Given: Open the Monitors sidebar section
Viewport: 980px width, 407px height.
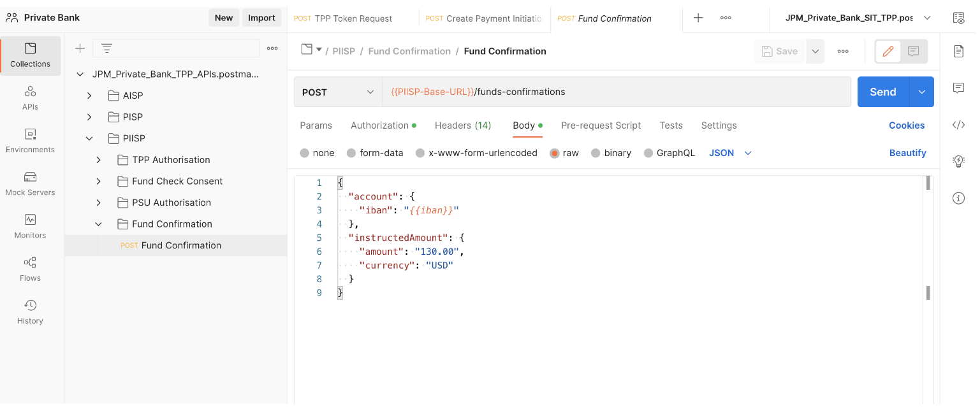Looking at the screenshot, I should click(31, 226).
